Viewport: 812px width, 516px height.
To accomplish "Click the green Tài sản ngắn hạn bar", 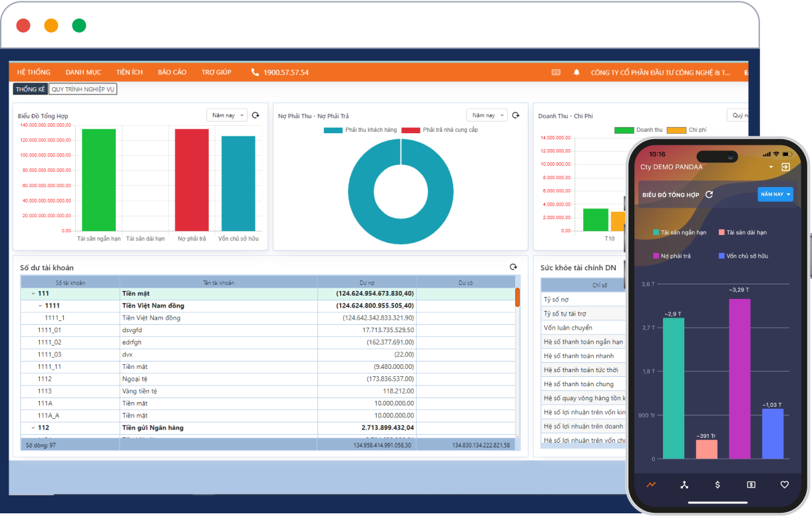I will pyautogui.click(x=99, y=180).
